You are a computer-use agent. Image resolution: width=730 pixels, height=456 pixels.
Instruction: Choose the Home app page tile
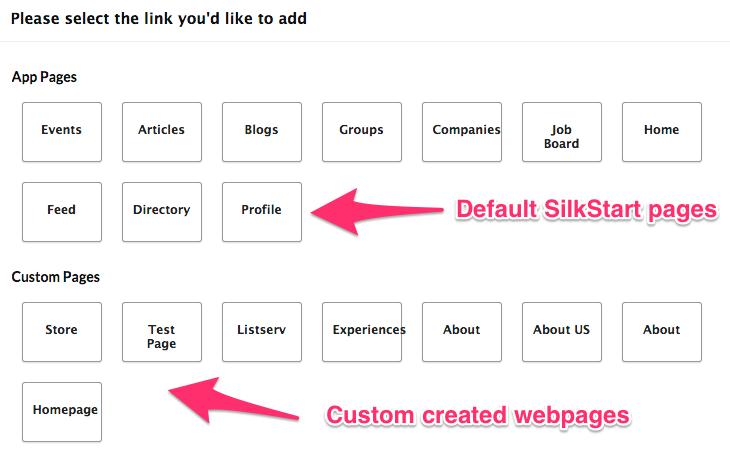(662, 131)
